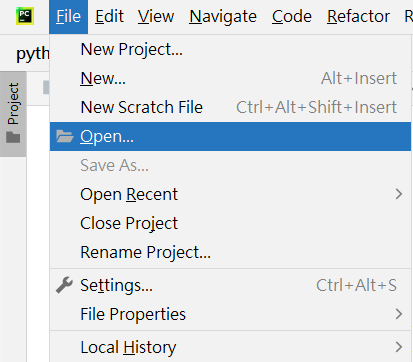Viewport: 413px width, 362px height.
Task: Open the Refactor menu
Action: coord(358,16)
